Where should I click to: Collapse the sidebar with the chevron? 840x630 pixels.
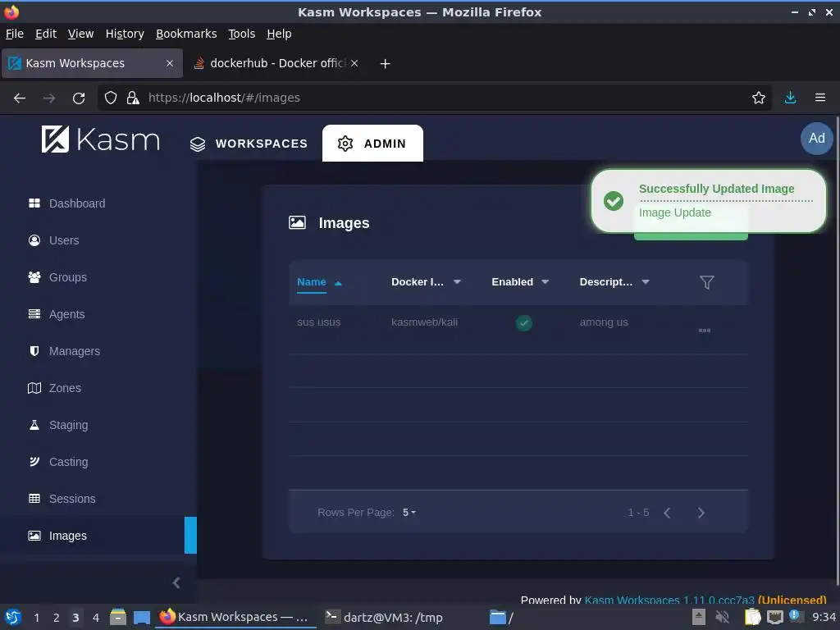(x=176, y=583)
